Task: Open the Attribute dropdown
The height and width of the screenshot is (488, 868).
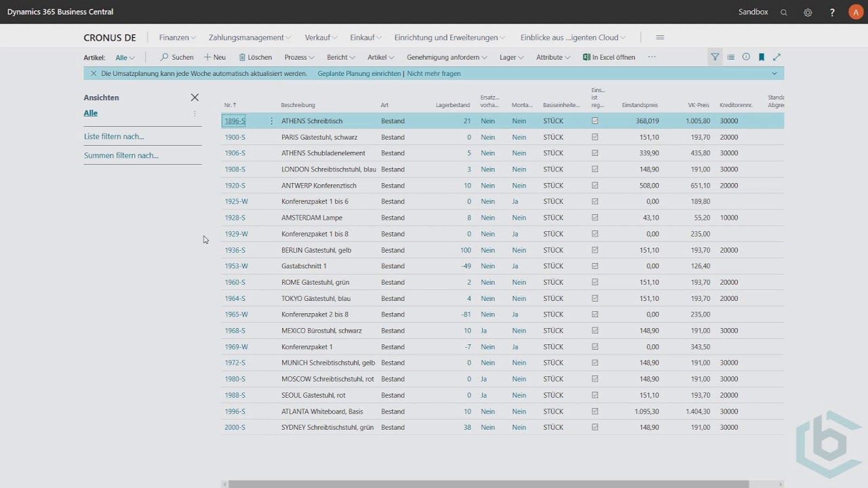Action: [x=552, y=57]
